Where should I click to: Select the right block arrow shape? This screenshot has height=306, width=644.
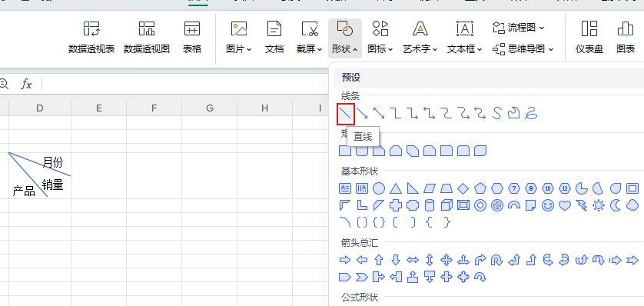pos(345,260)
